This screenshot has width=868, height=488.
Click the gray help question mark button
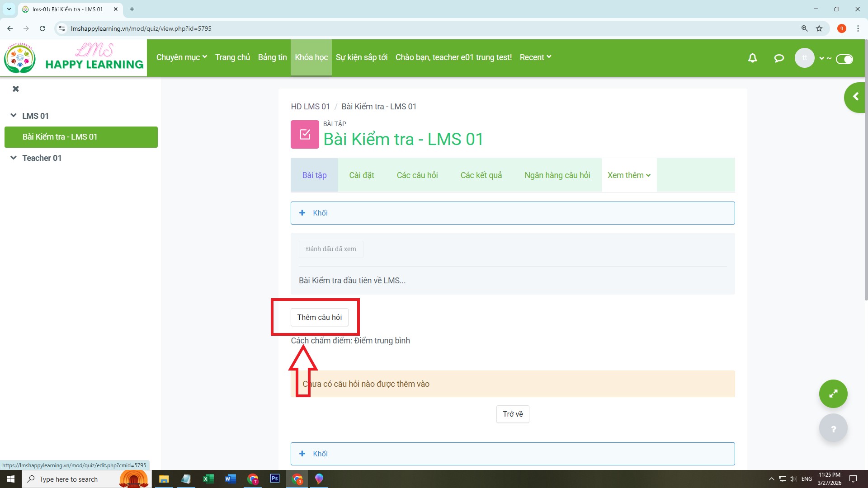[x=833, y=428]
